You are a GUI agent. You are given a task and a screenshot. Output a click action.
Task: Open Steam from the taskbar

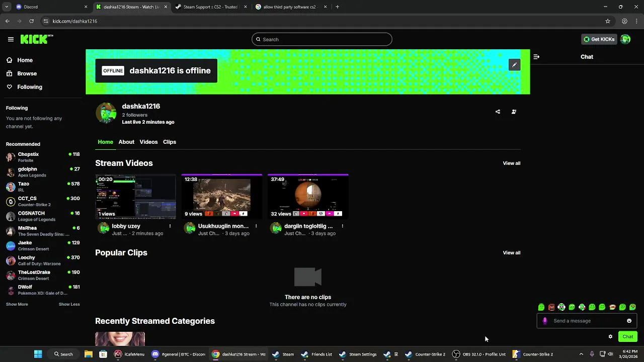tap(283, 354)
